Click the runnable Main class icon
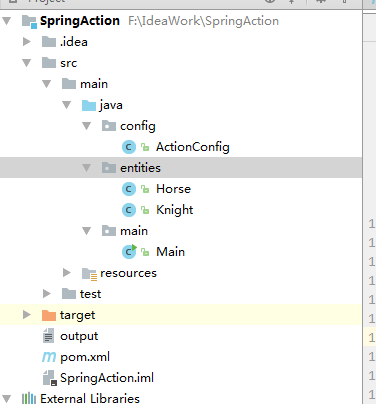Image resolution: width=376 pixels, height=404 pixels. 129,252
